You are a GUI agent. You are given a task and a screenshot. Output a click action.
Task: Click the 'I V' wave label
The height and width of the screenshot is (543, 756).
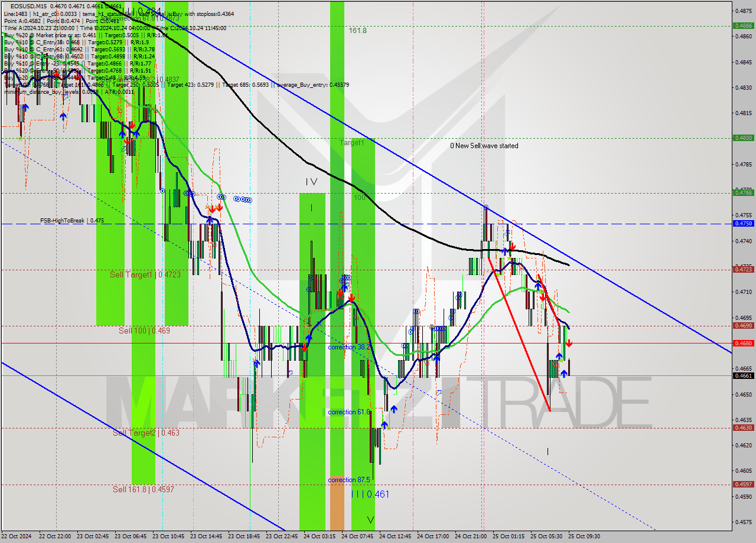click(311, 182)
